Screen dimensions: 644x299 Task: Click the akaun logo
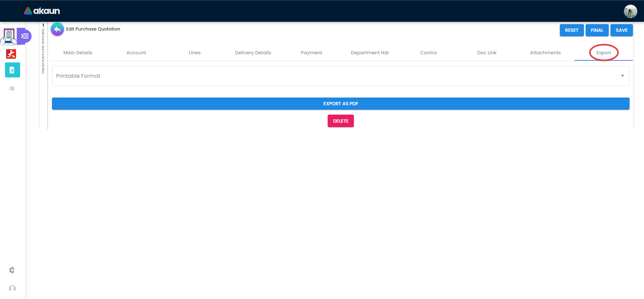pyautogui.click(x=42, y=11)
